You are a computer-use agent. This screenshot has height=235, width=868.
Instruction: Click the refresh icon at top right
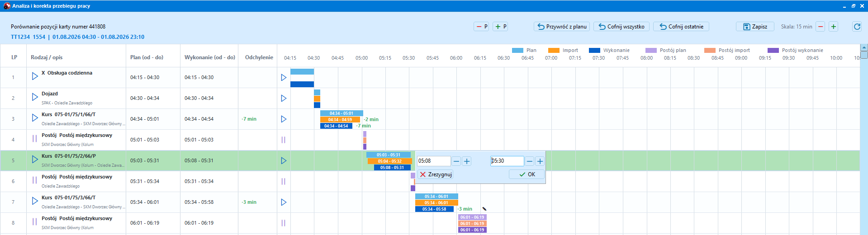[x=857, y=27]
